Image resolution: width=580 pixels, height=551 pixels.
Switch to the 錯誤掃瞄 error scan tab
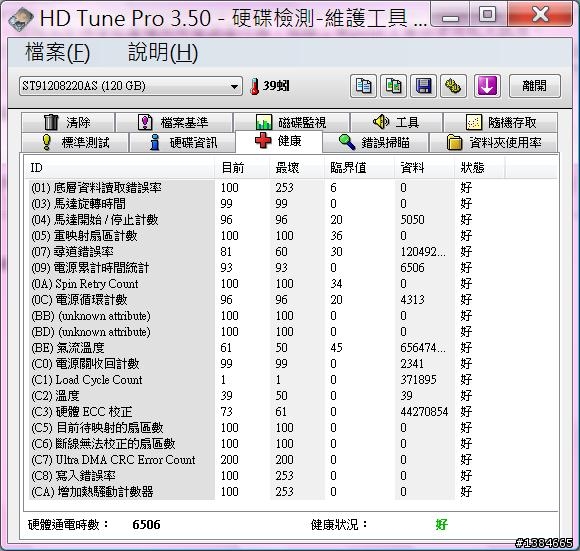pyautogui.click(x=375, y=142)
